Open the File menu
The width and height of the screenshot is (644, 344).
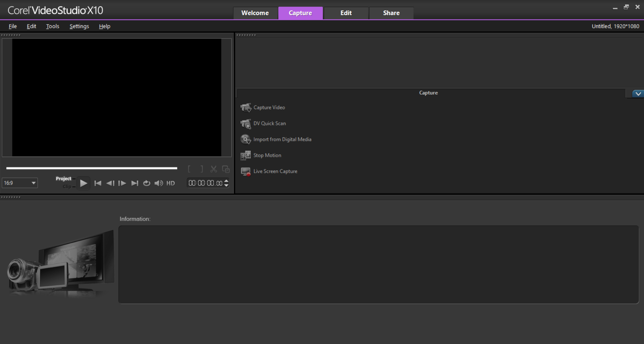point(13,26)
